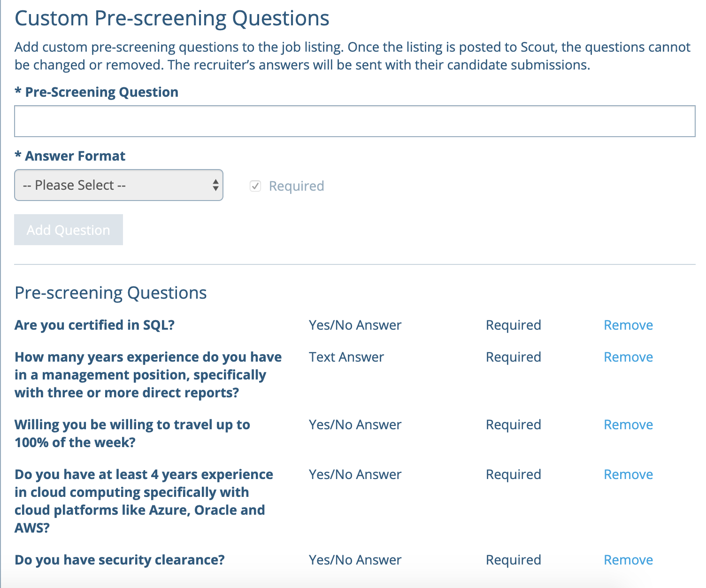Image resolution: width=706 pixels, height=588 pixels.
Task: Remove the cloud computing experience question
Action: tap(628, 474)
